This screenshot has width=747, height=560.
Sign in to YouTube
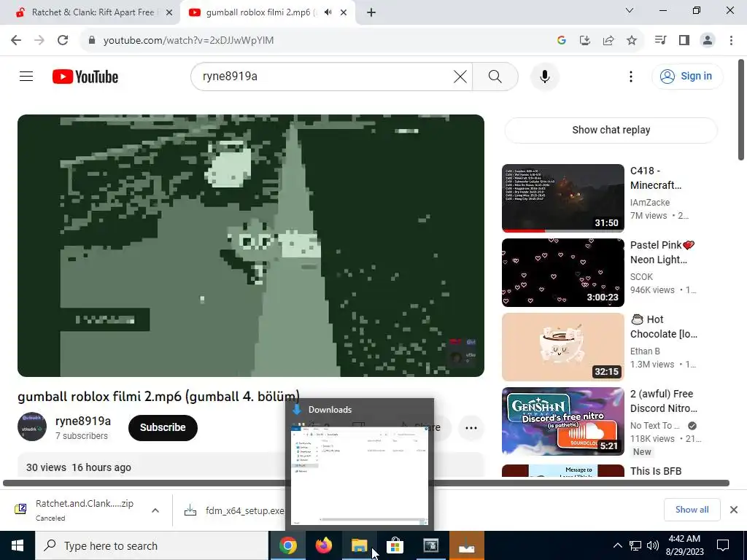click(687, 76)
